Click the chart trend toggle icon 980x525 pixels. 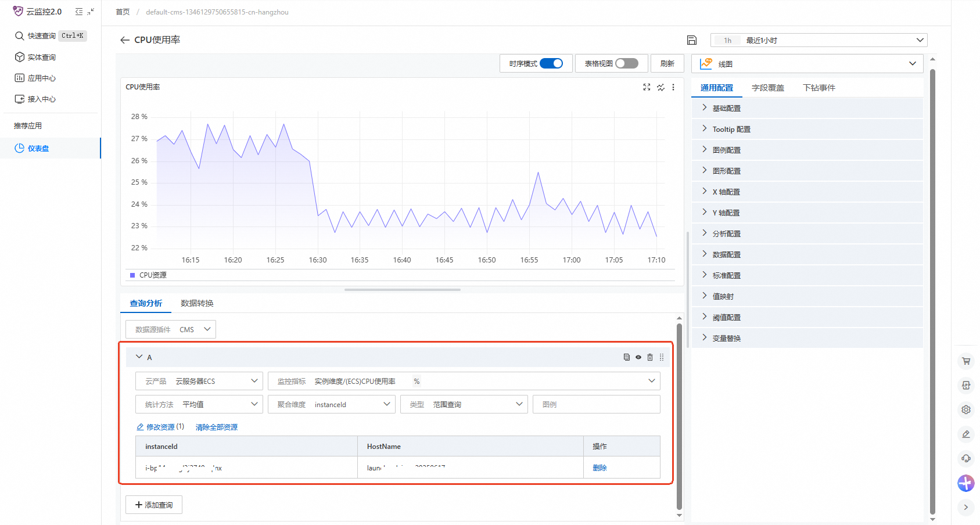660,87
